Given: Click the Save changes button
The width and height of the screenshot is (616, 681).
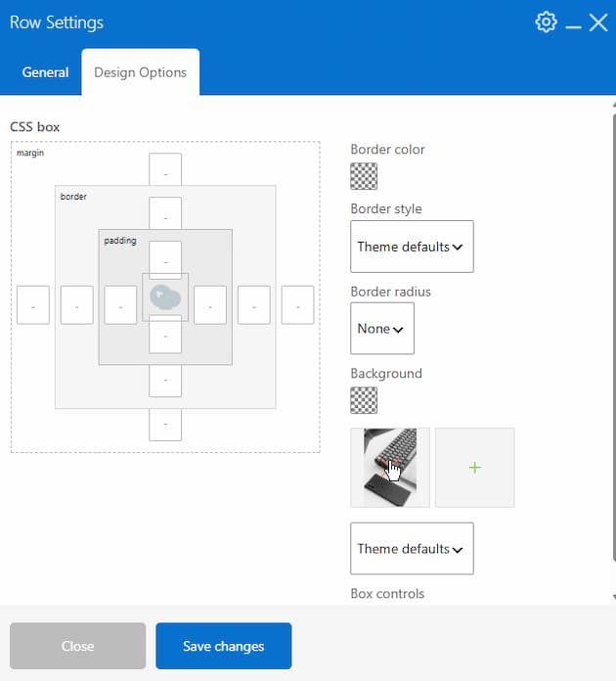Looking at the screenshot, I should (224, 646).
